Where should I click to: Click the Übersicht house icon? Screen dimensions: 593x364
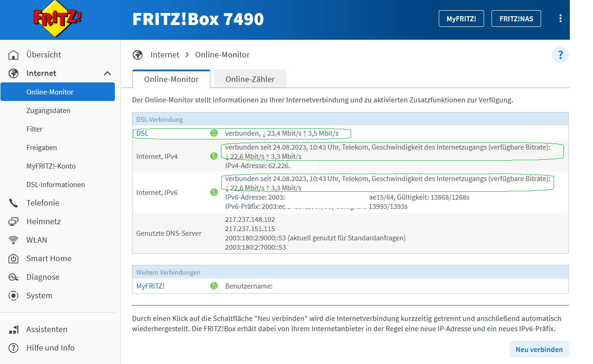click(13, 55)
